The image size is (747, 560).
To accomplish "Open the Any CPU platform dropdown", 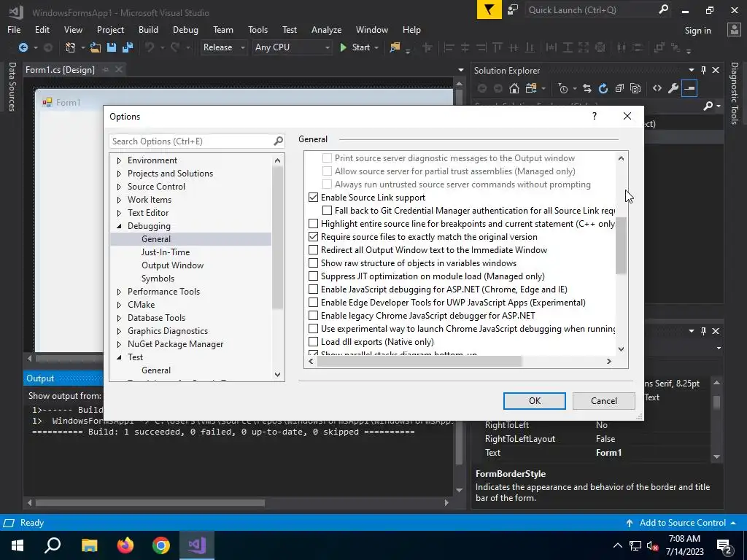I will click(292, 47).
